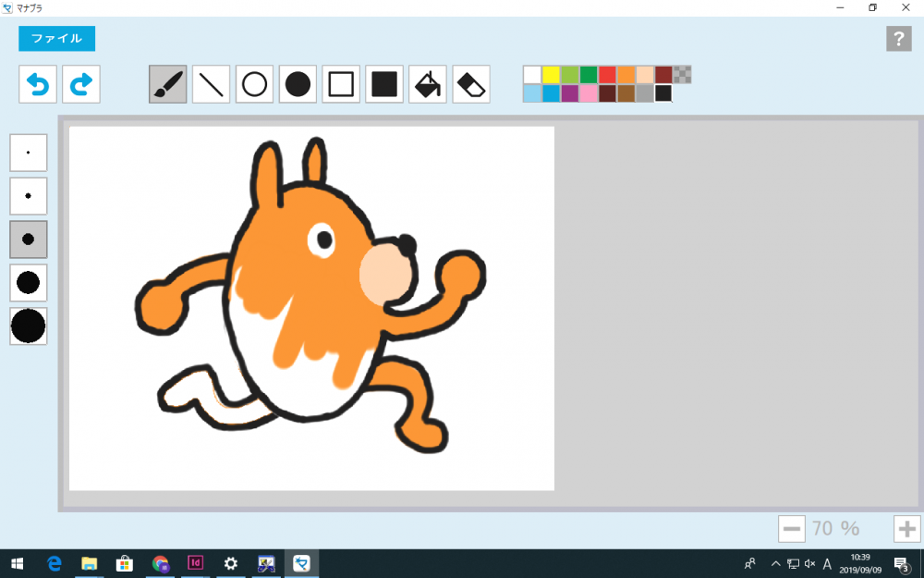Zoom out with the minus button

(792, 529)
